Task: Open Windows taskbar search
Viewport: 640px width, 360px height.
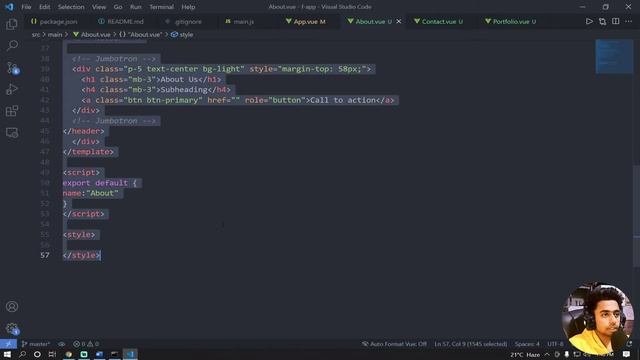Action: (22, 354)
